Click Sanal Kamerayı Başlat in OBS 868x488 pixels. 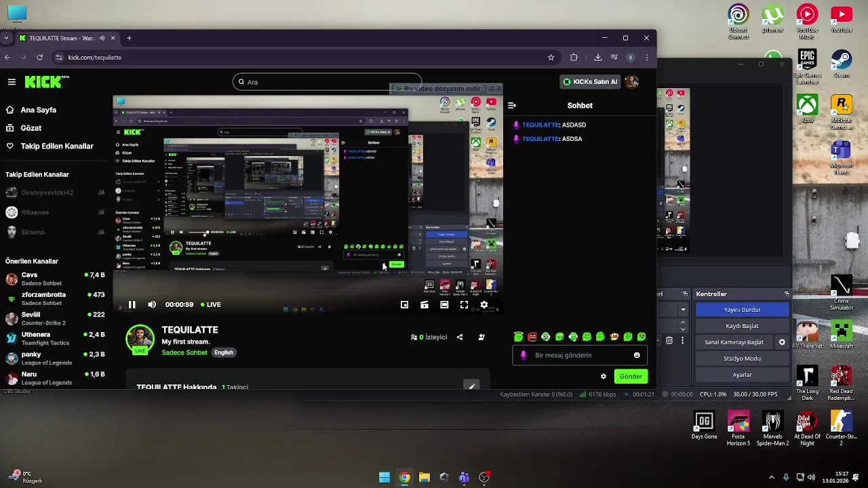tap(734, 342)
